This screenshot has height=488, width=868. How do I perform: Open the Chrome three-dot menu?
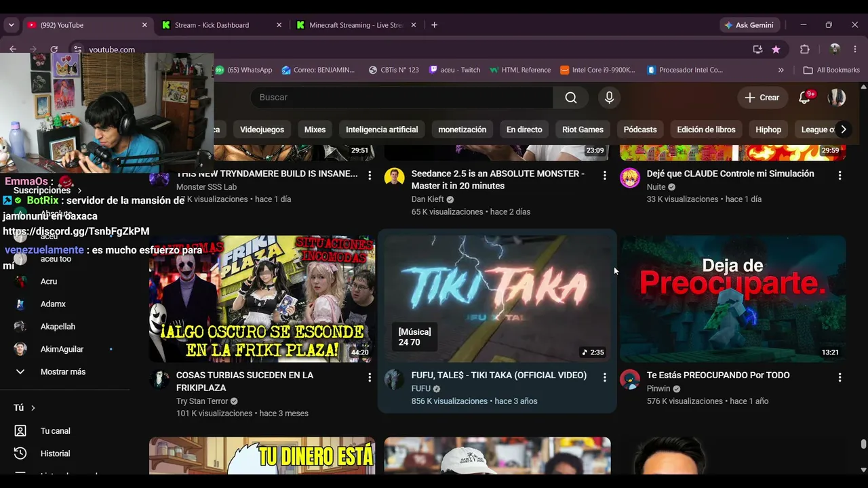click(x=856, y=49)
